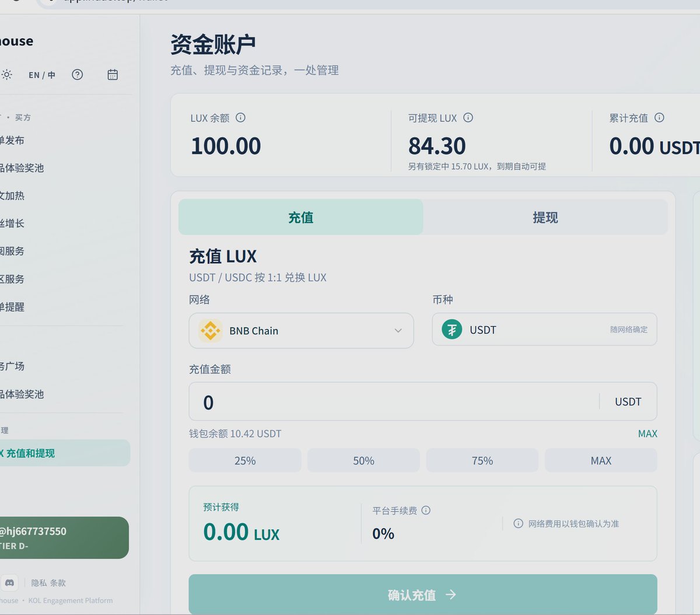Screen dimensions: 700x615
Task: Switch to the 充值 tab
Action: click(x=300, y=217)
